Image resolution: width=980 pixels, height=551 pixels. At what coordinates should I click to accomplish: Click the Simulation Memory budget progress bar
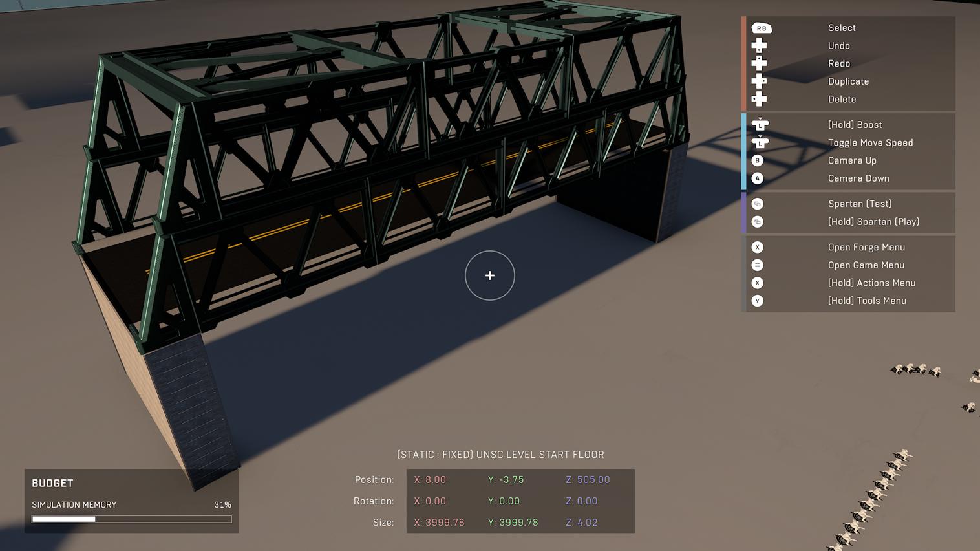pos(132,519)
